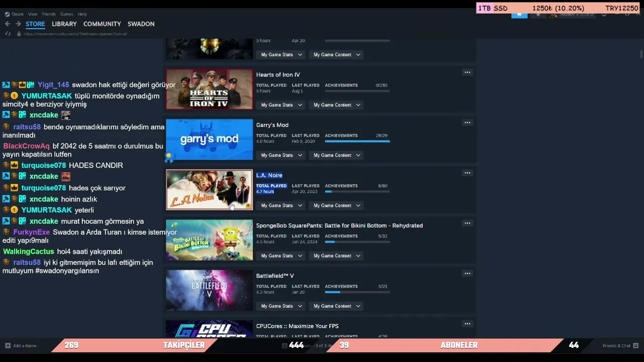This screenshot has height=362, width=644.
Task: Expand My Game Stats for Hearts of Iron IV
Action: (x=281, y=105)
